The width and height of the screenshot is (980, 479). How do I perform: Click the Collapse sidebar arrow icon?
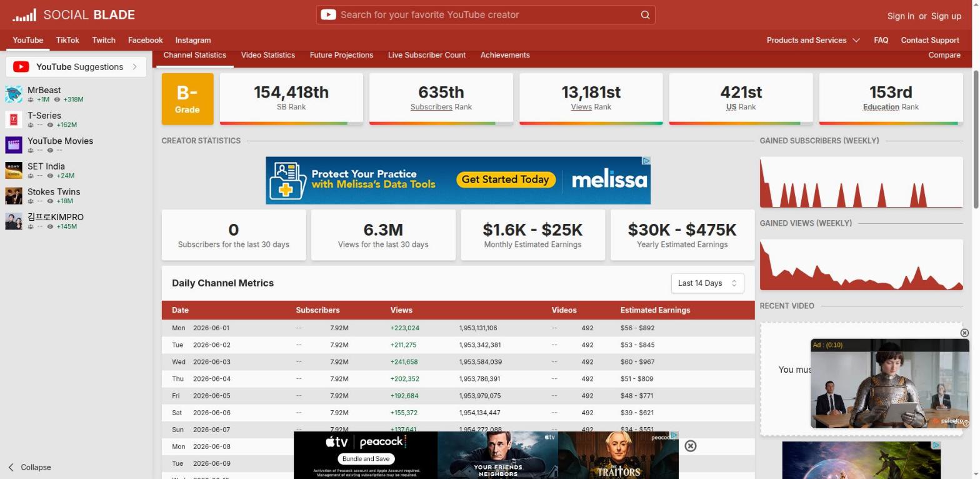[x=11, y=467]
